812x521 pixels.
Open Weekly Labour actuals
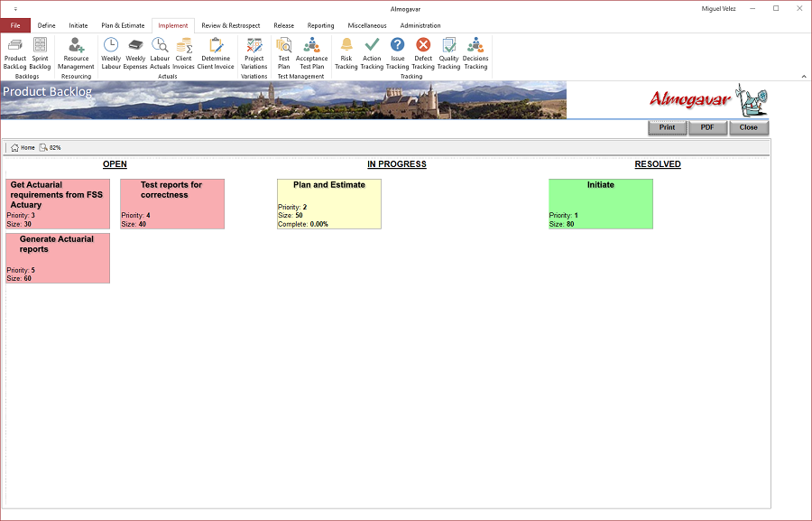pyautogui.click(x=111, y=53)
